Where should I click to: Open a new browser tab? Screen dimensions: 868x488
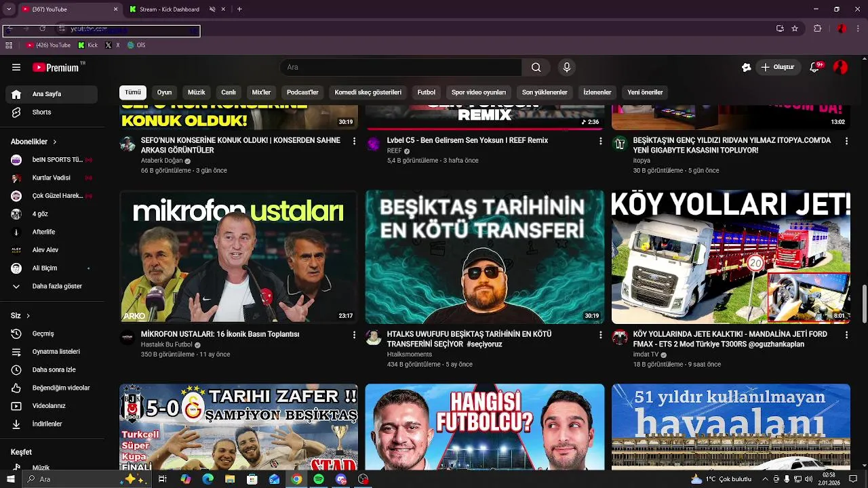click(239, 9)
